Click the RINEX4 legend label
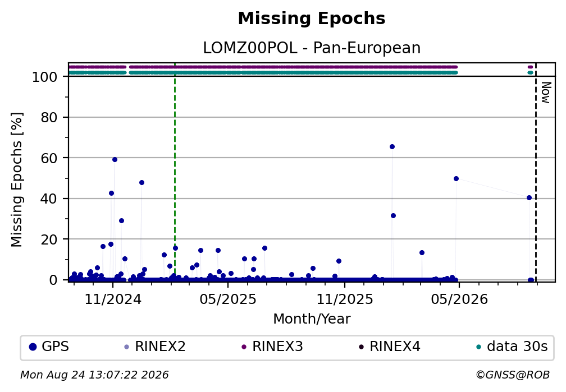This screenshot has width=566, height=392. (395, 347)
